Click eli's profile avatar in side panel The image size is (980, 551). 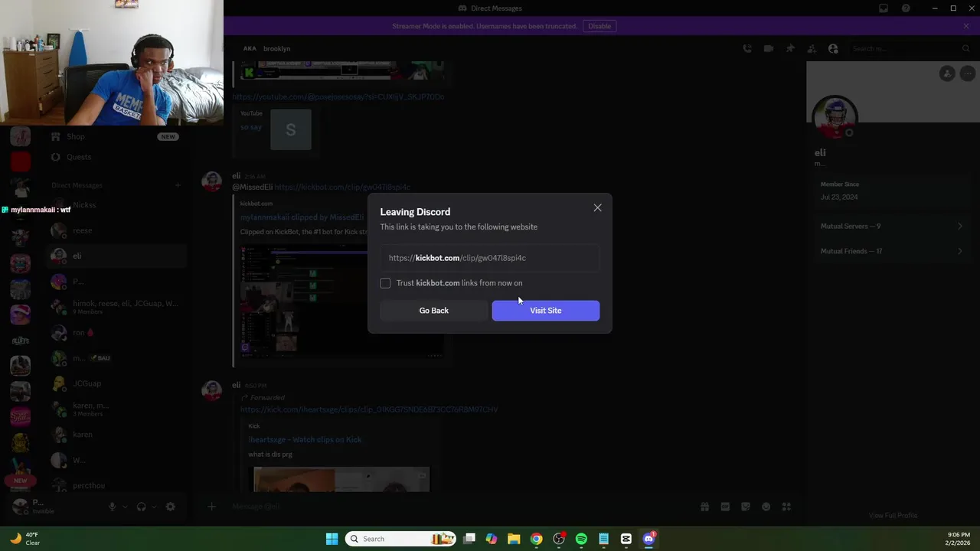click(x=835, y=118)
